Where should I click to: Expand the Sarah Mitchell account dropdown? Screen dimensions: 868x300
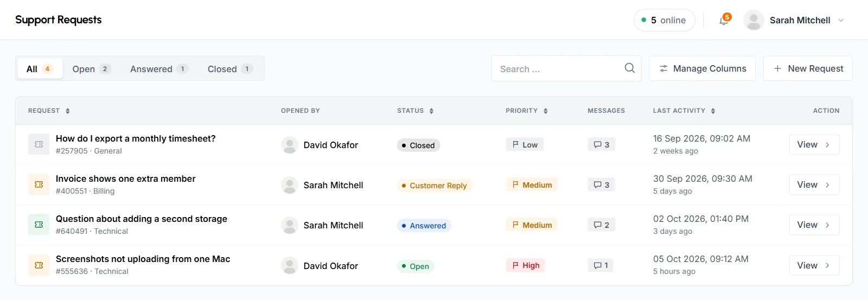pos(841,20)
